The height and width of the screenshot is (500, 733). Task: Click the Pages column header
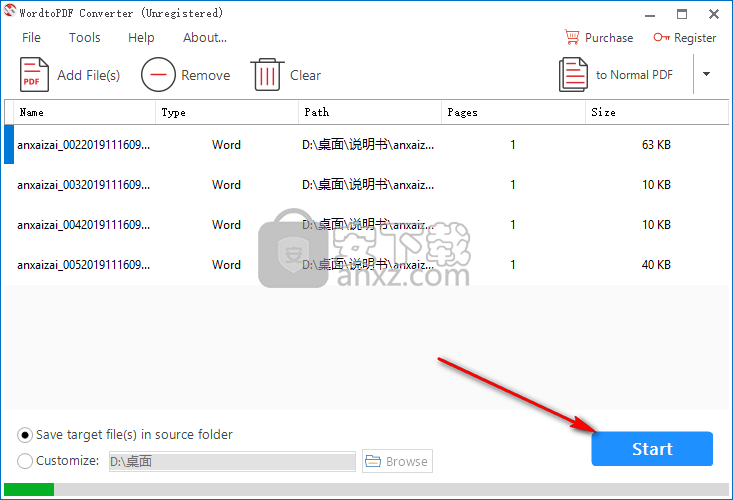513,112
